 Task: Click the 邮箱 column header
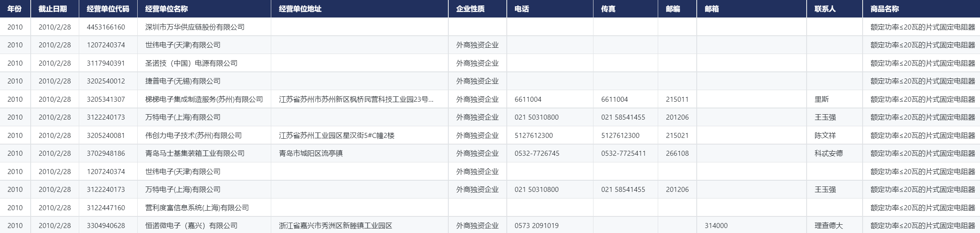(711, 9)
